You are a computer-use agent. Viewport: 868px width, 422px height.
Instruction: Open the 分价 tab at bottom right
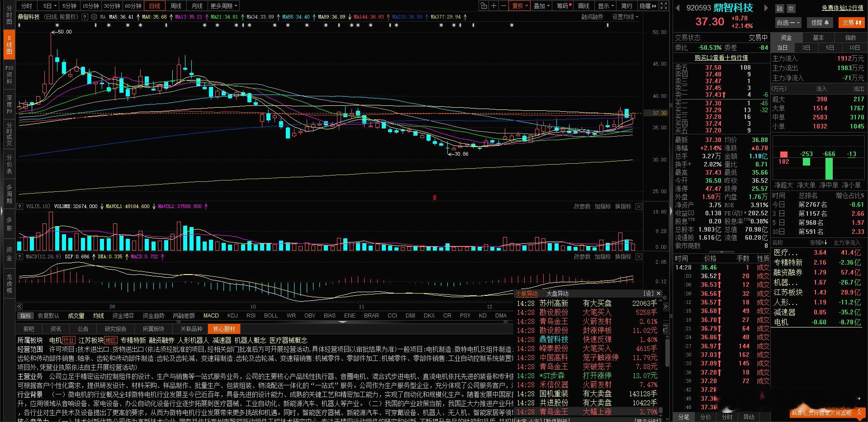705,417
